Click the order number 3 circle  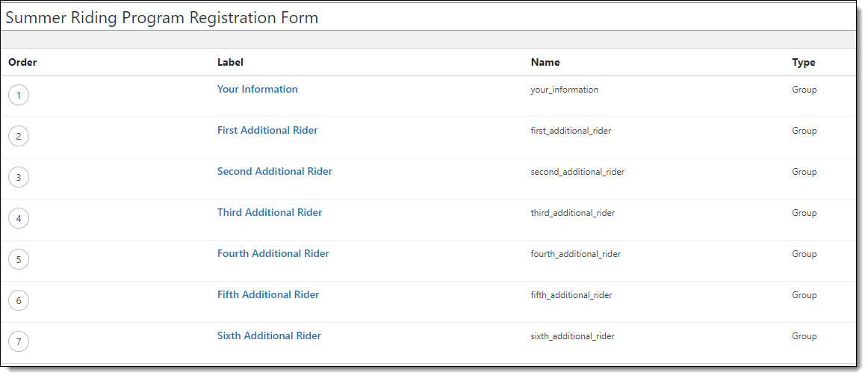[x=18, y=177]
